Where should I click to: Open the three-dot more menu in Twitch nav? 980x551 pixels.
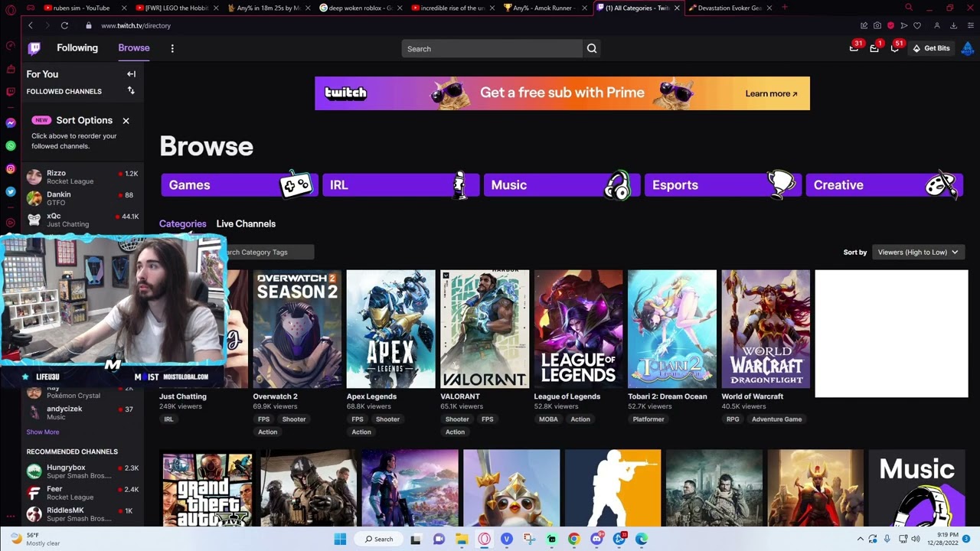click(172, 48)
